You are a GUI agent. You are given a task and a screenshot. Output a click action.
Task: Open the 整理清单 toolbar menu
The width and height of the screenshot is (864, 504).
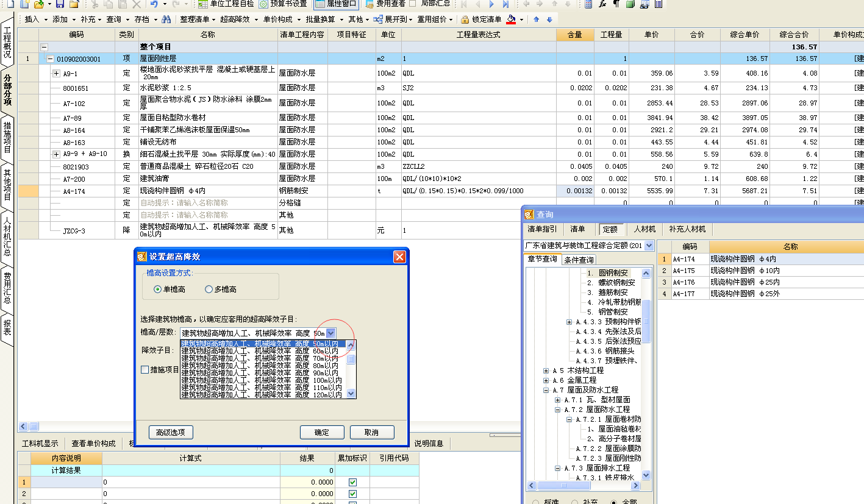tap(196, 20)
